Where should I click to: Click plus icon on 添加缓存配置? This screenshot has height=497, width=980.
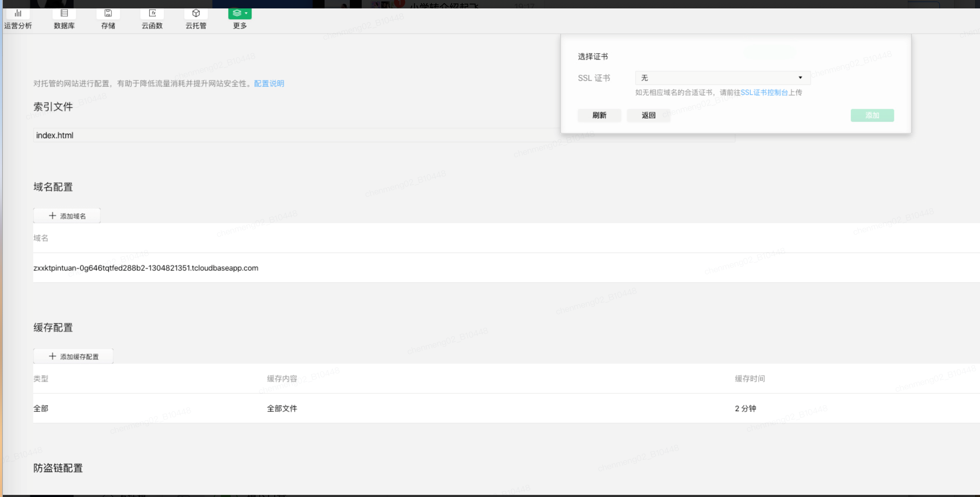click(53, 356)
